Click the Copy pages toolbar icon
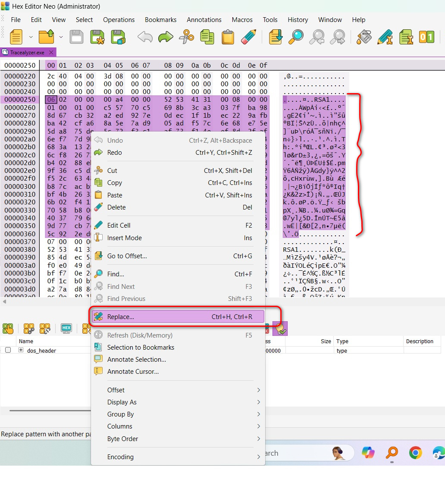445x504 pixels. click(207, 37)
